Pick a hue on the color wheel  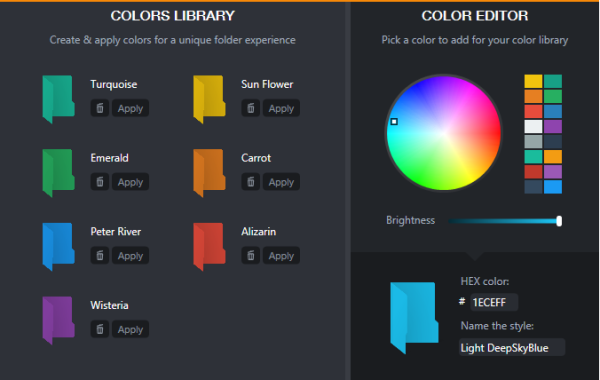444,133
